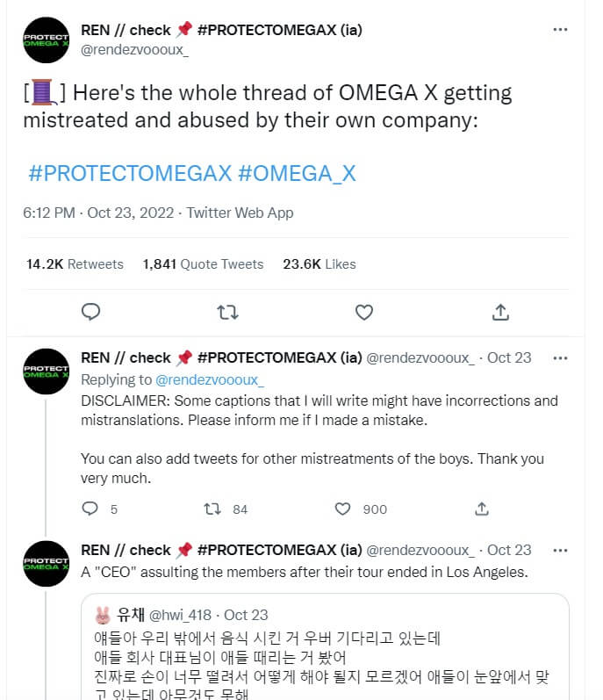Share the DISCLAIMER tweet
Image resolution: width=603 pixels, height=700 pixels.
coord(481,509)
